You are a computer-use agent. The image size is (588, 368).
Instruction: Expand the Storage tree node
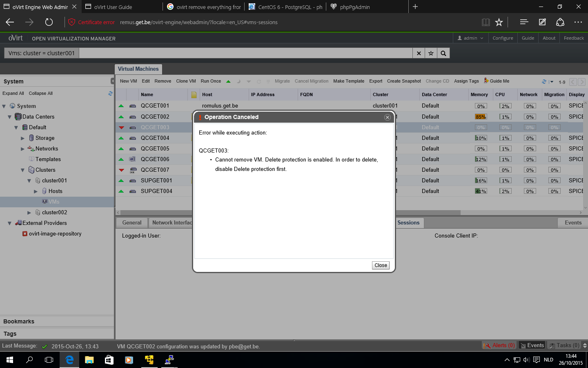23,138
